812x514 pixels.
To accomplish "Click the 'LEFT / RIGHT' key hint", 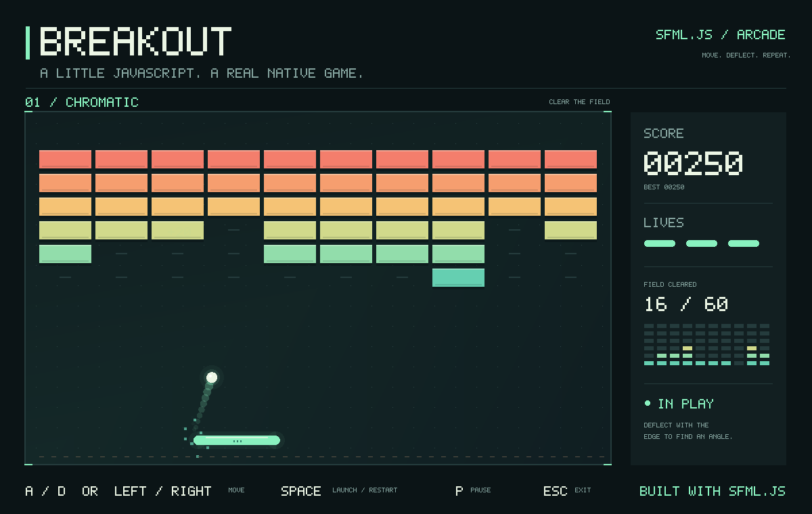I will click(x=162, y=491).
